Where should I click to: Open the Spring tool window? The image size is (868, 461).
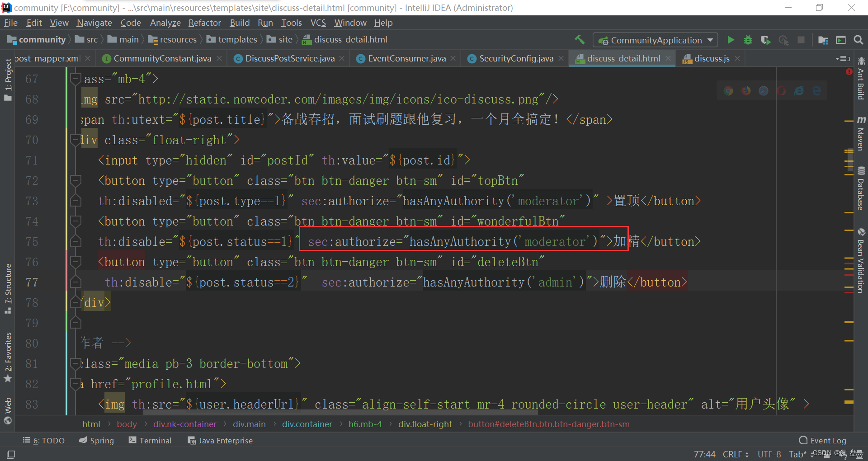point(96,441)
